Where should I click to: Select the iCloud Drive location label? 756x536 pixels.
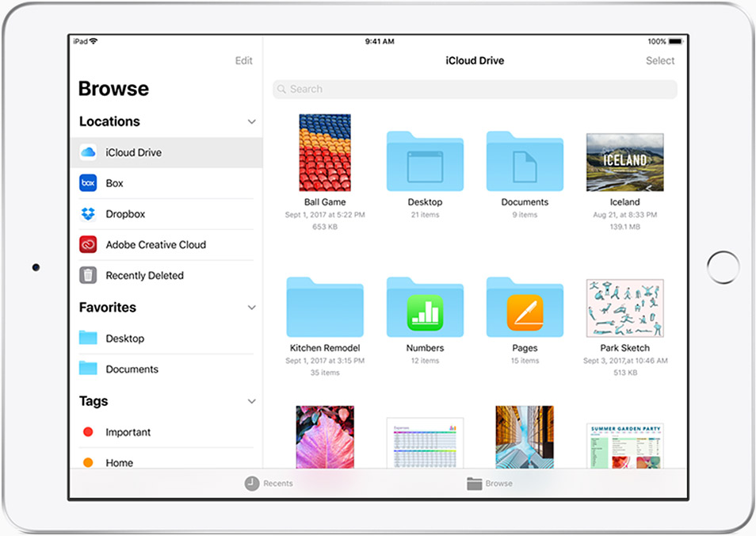134,152
